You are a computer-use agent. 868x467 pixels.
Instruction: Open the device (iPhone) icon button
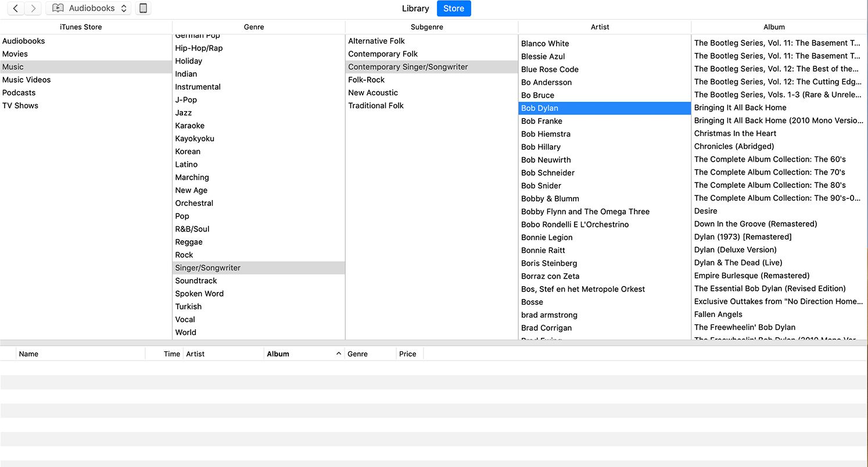[x=143, y=8]
